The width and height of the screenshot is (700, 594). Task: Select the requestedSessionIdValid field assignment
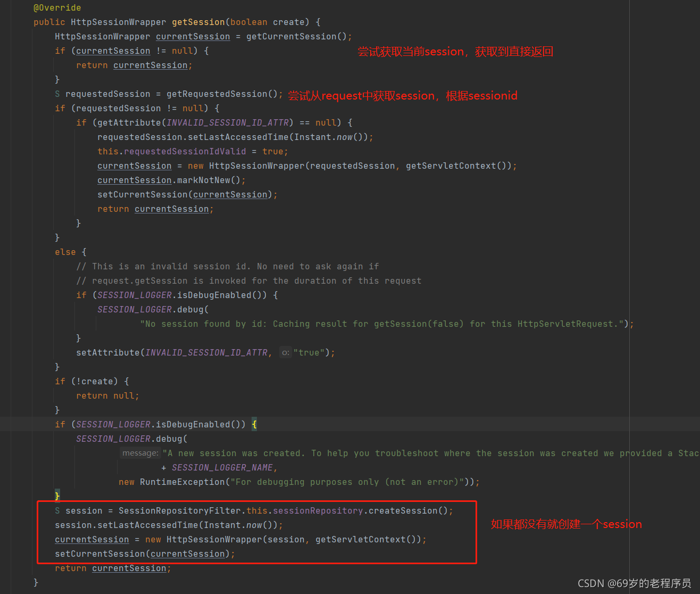point(193,151)
